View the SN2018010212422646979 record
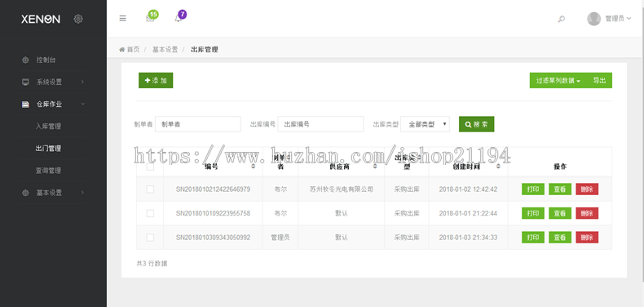Screen dimensions: 644x307 pyautogui.click(x=560, y=189)
